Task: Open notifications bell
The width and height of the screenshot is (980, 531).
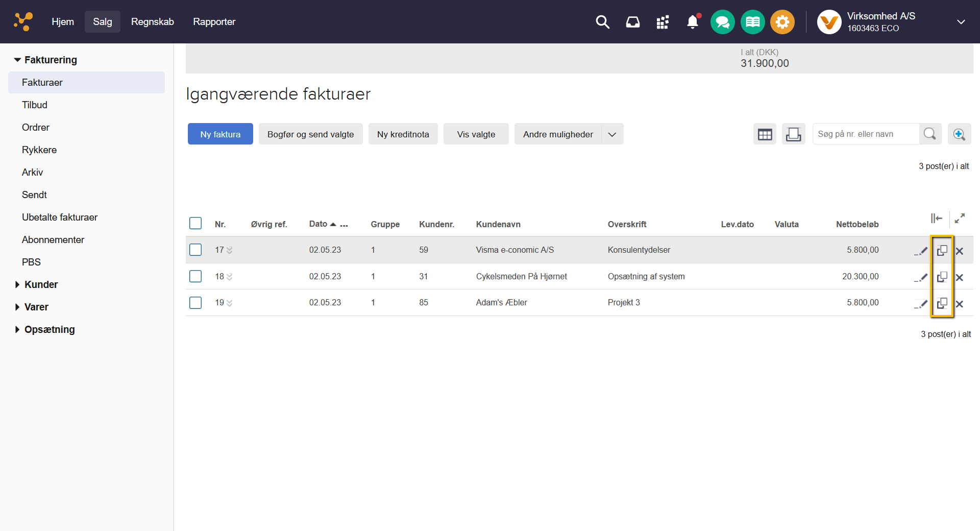Action: tap(693, 22)
